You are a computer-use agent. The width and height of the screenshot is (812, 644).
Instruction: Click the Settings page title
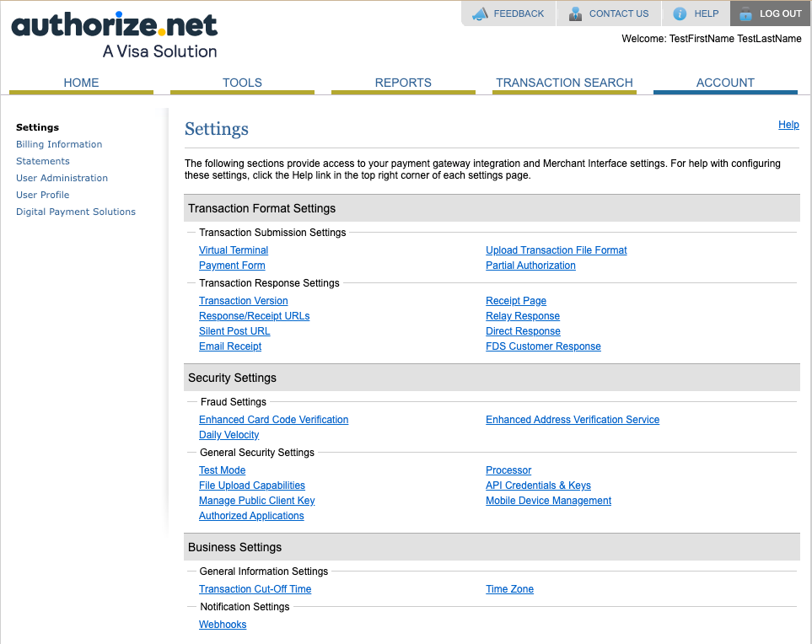pos(217,129)
